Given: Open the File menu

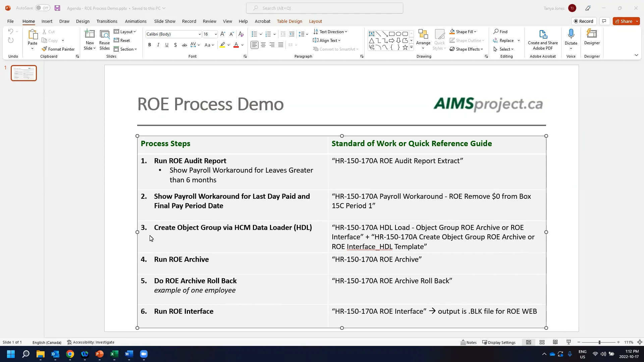Looking at the screenshot, I should click(10, 21).
